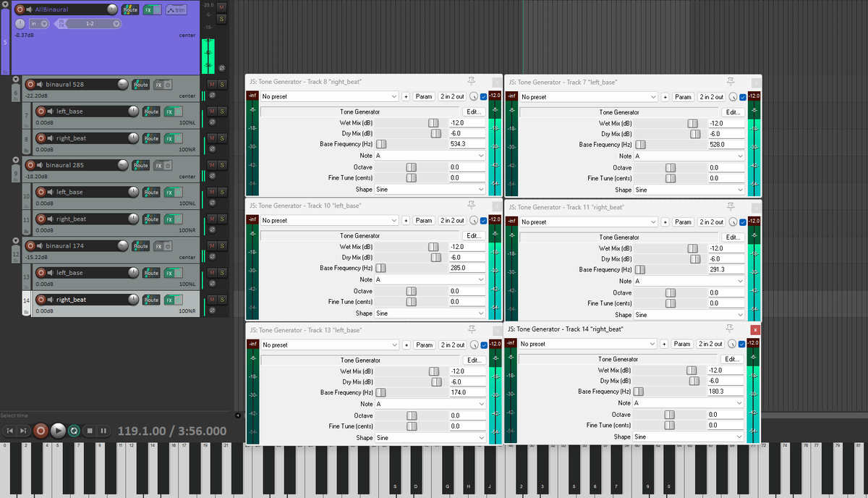Toggle record monitoring on track 8 right_beat
Image resolution: width=868 pixels, height=498 pixels.
[x=51, y=138]
